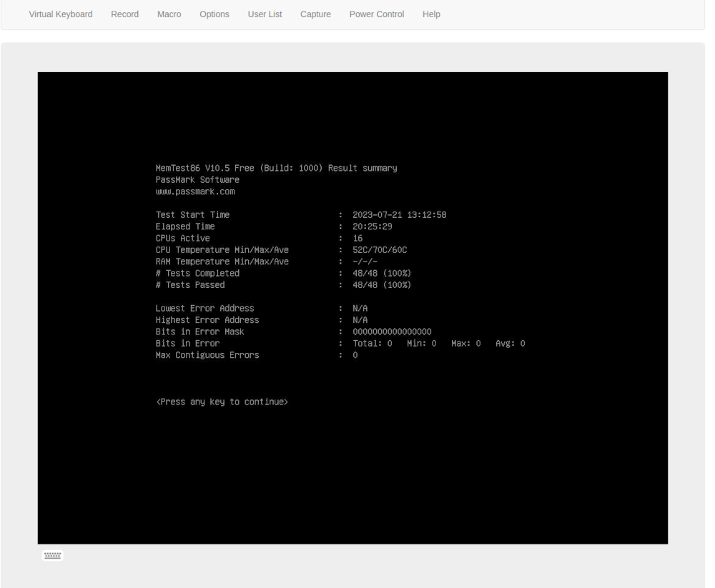
Task: Capture a screenshot of the console
Action: point(315,14)
